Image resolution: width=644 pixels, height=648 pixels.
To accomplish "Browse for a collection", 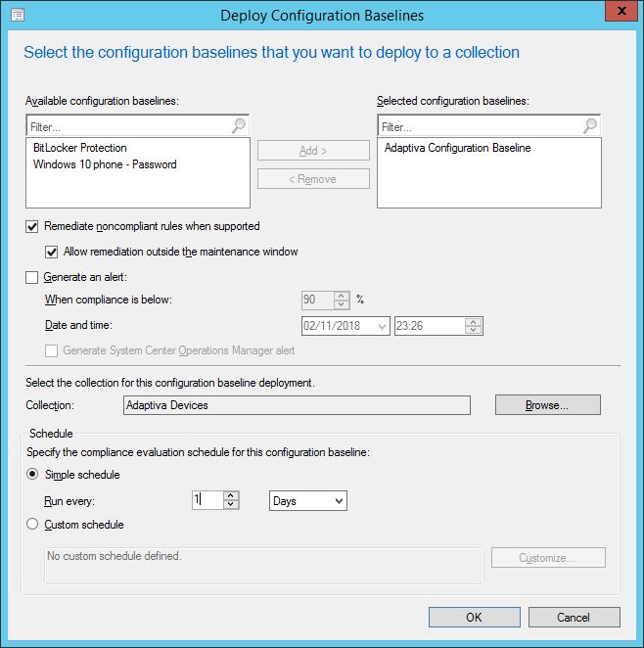I will coord(548,405).
